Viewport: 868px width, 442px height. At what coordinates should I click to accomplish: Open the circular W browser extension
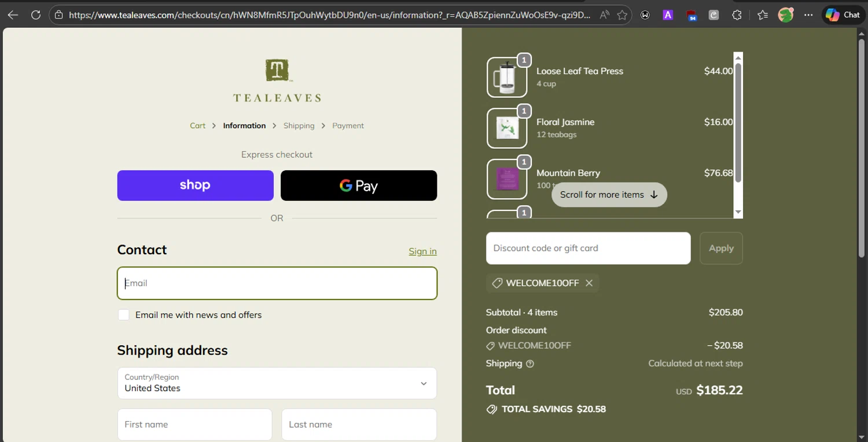click(x=645, y=15)
